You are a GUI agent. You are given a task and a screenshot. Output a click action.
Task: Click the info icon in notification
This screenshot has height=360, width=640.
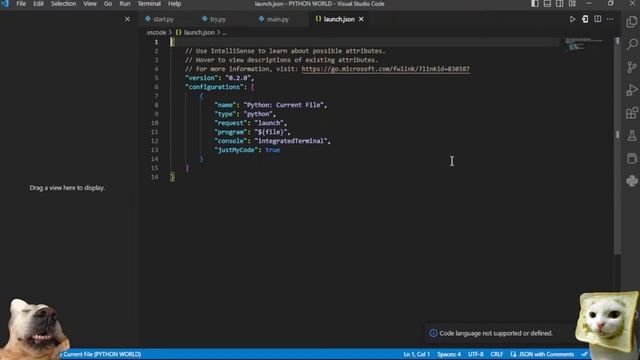433,333
